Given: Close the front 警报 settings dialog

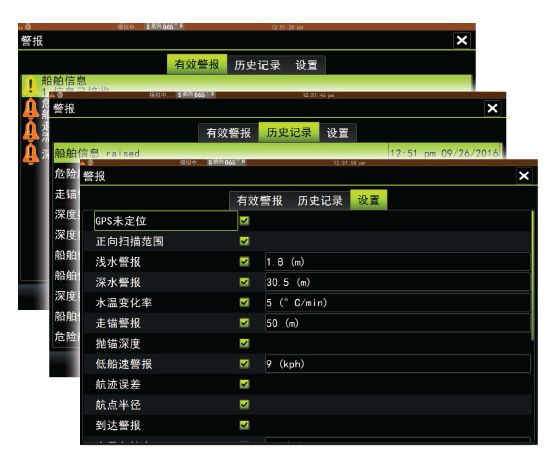Looking at the screenshot, I should pos(524,176).
